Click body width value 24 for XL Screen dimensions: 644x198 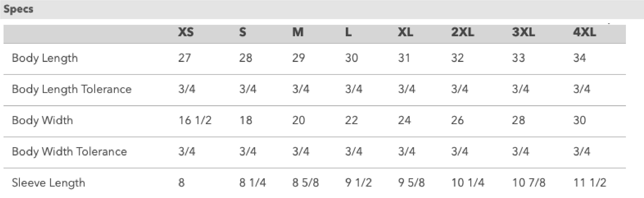tap(404, 120)
